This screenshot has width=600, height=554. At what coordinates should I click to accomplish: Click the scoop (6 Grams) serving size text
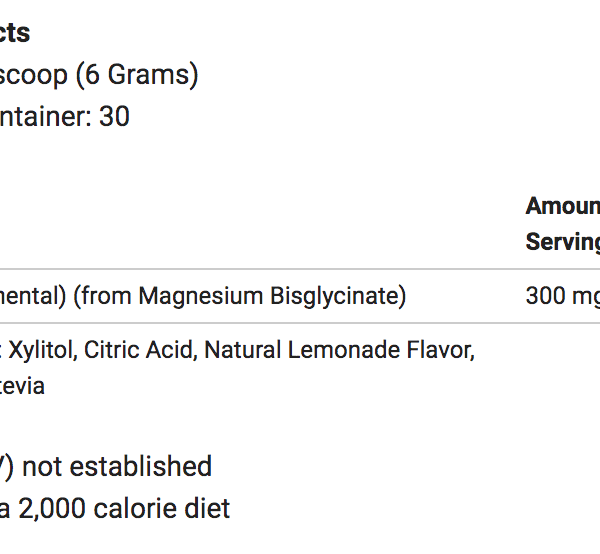99,75
